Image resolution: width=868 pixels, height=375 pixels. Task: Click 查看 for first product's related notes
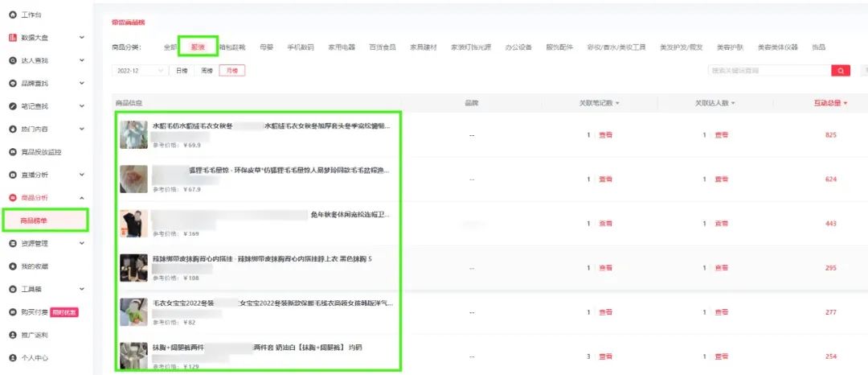click(x=605, y=135)
